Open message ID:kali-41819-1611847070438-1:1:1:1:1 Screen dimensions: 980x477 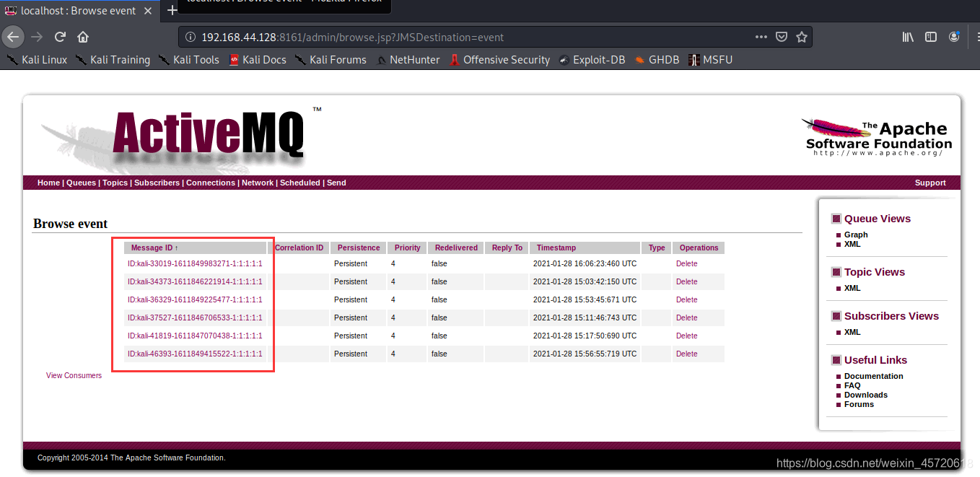pyautogui.click(x=195, y=336)
